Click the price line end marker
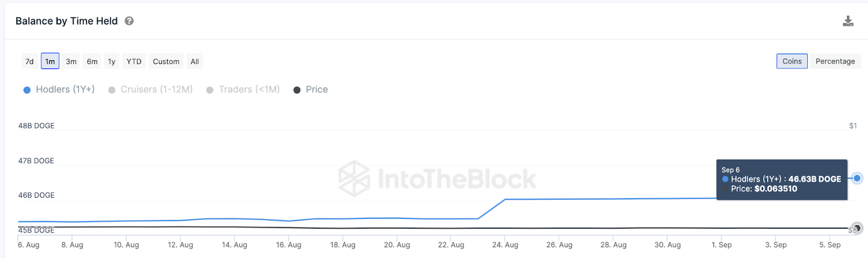868x258 pixels. 856,229
